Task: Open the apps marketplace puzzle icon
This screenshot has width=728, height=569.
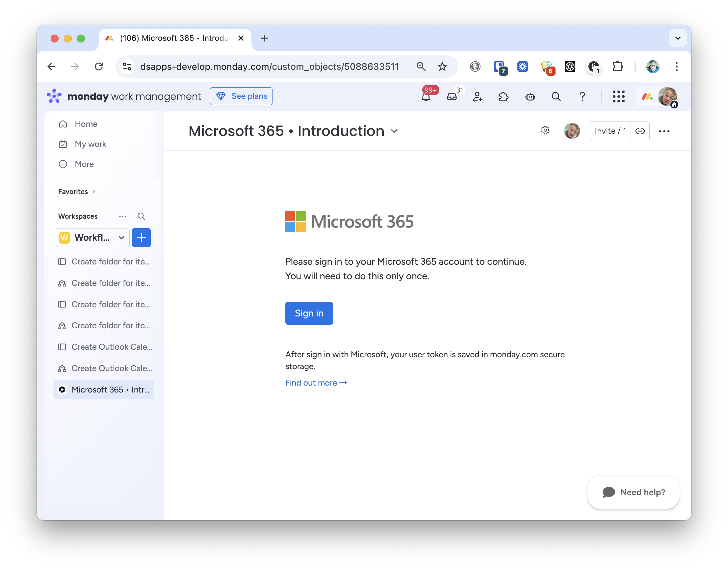Action: tap(504, 97)
